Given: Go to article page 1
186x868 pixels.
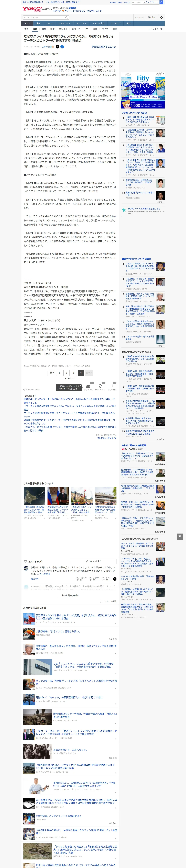Looking at the screenshot, I should click(59, 373).
